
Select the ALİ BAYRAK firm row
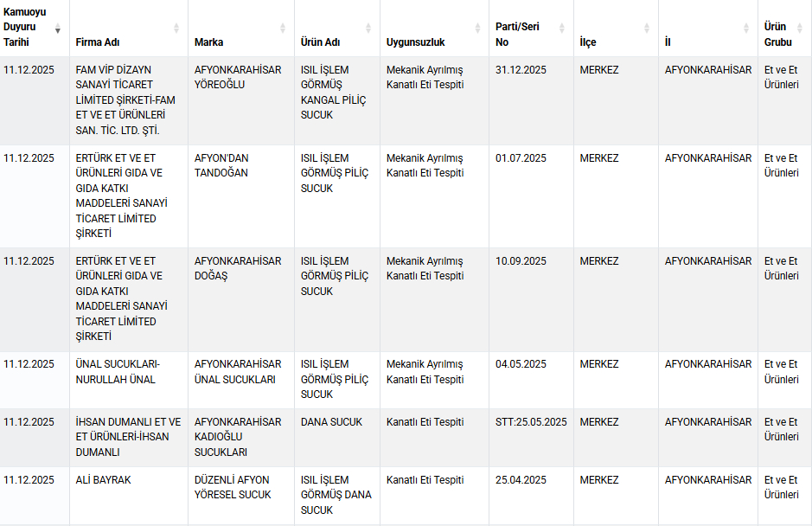(104, 480)
